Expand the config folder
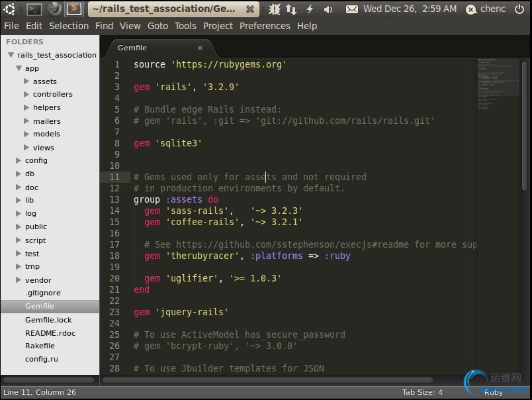Image resolution: width=532 pixels, height=400 pixels. 19,161
